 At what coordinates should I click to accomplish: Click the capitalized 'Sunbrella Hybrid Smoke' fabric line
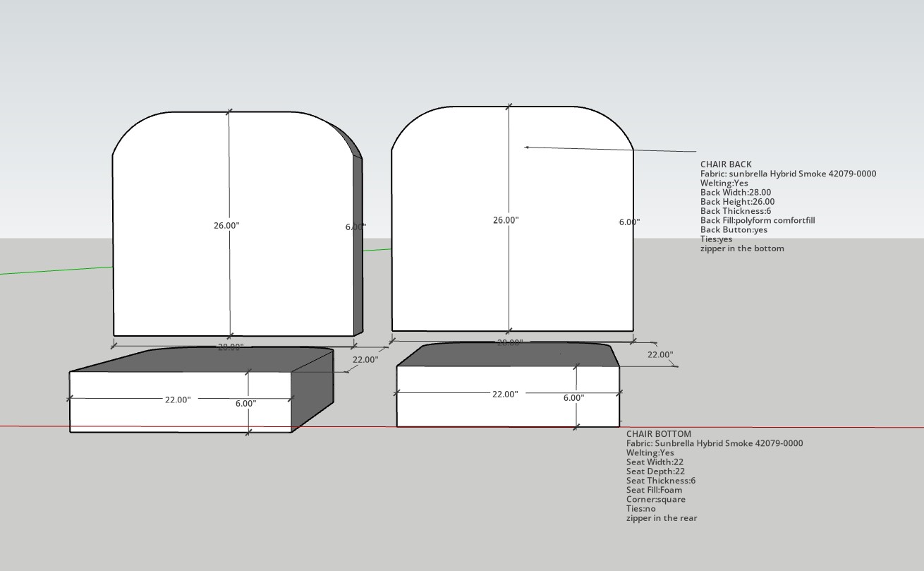point(715,443)
